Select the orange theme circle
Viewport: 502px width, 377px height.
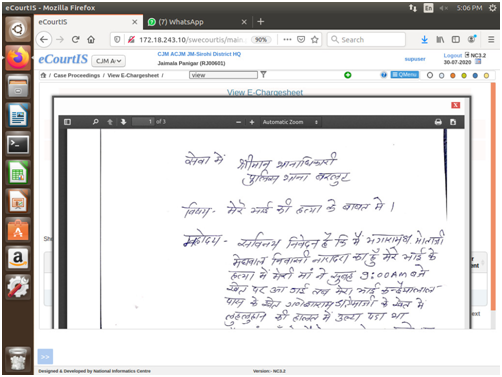point(453,76)
